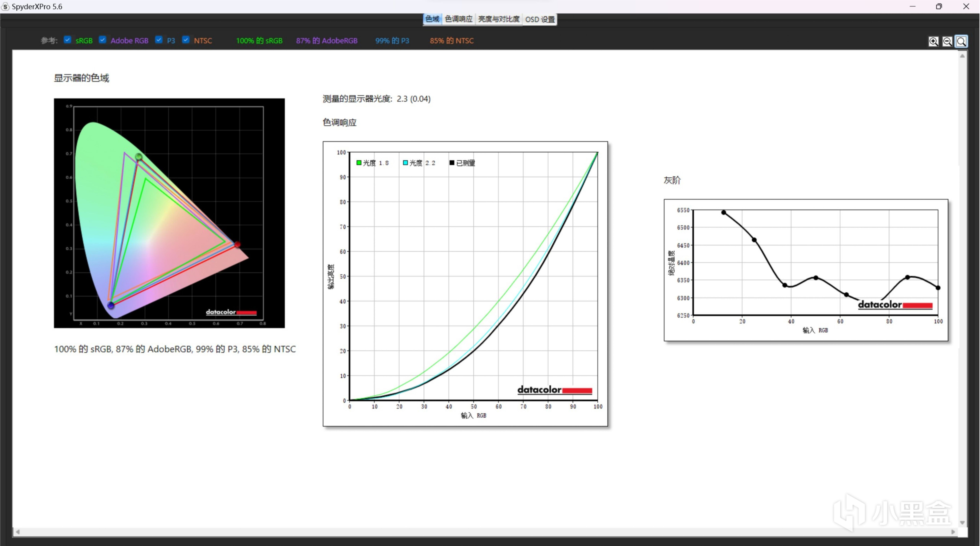Screen dimensions: 980x546
Task: Click the CIE color gamut diagram
Action: [169, 213]
